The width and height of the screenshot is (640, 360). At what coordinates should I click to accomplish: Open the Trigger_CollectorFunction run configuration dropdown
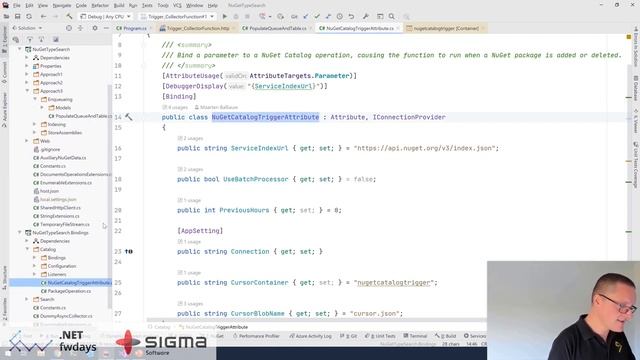point(178,16)
